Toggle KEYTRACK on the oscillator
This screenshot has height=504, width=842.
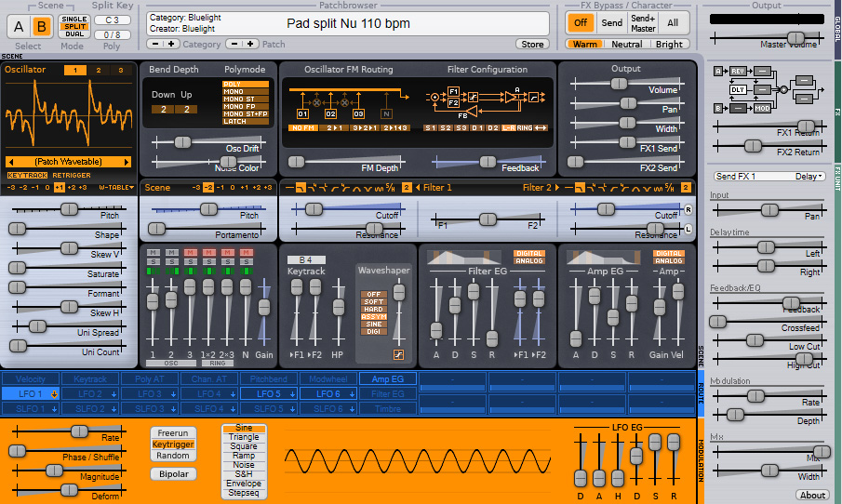27,176
